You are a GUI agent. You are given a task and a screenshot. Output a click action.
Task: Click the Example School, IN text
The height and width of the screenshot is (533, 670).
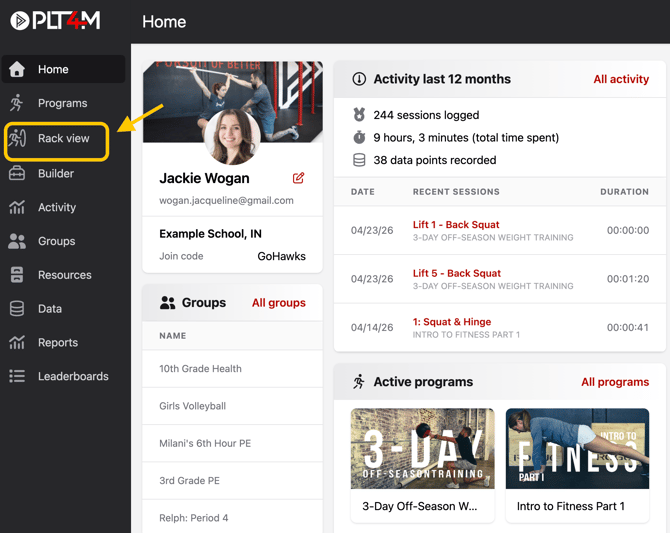pos(210,234)
